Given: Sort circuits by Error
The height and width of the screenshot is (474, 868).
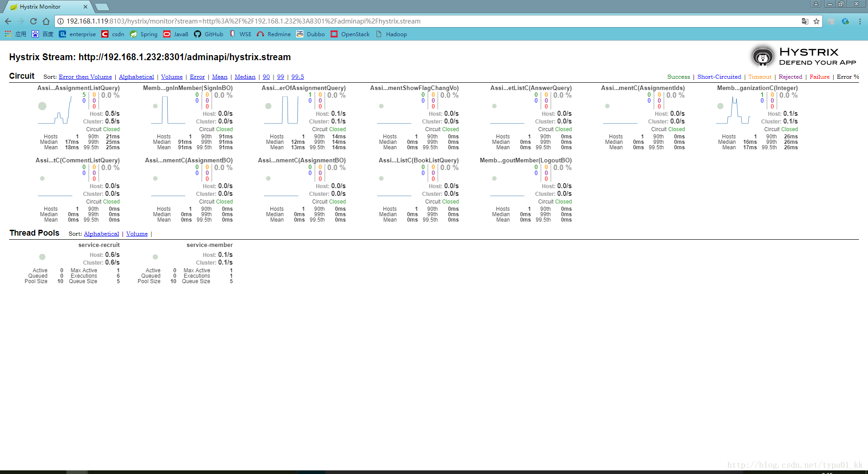Looking at the screenshot, I should (197, 77).
